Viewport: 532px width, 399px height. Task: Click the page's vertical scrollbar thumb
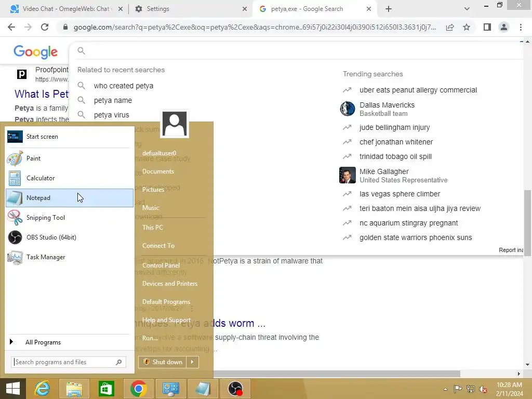point(527,223)
